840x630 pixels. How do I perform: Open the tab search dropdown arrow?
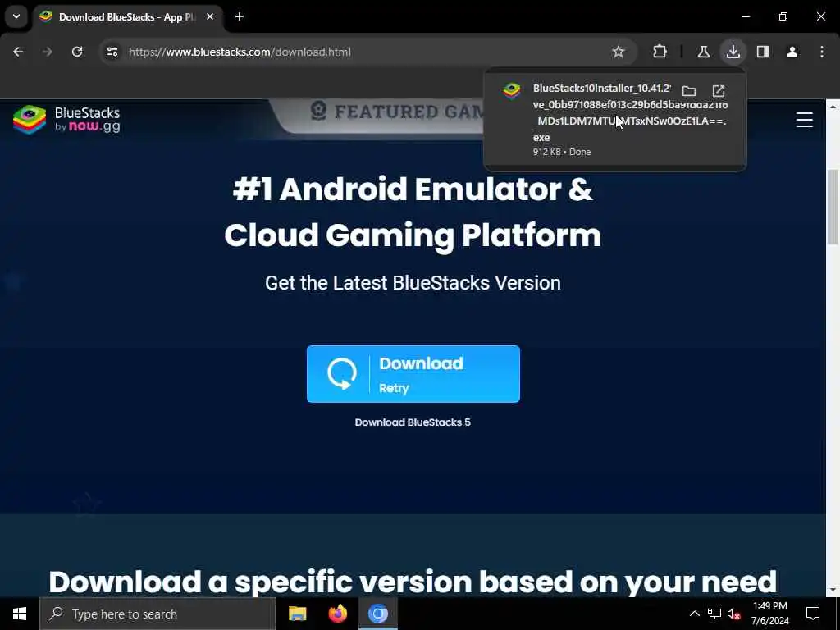[16, 16]
